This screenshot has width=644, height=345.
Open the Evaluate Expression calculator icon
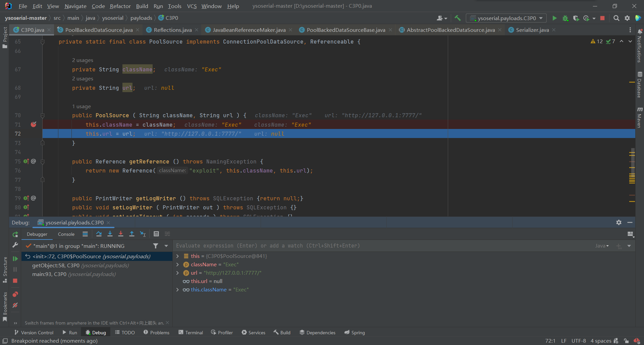point(156,234)
